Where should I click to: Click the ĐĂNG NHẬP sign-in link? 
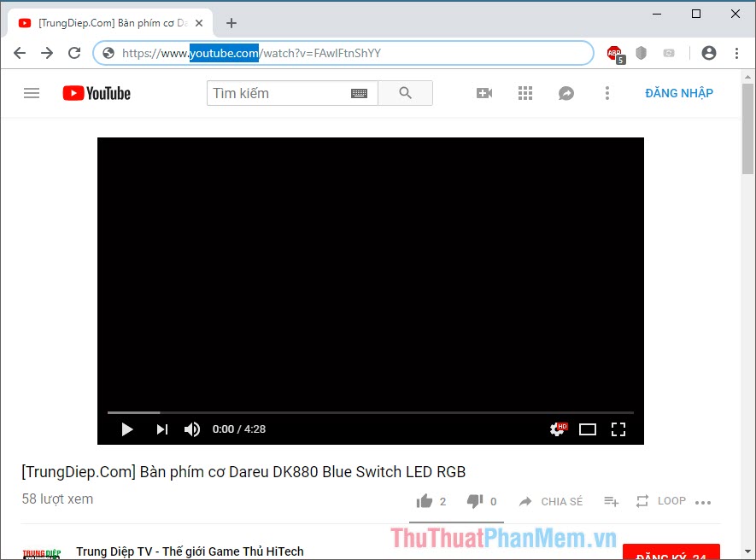click(x=679, y=92)
